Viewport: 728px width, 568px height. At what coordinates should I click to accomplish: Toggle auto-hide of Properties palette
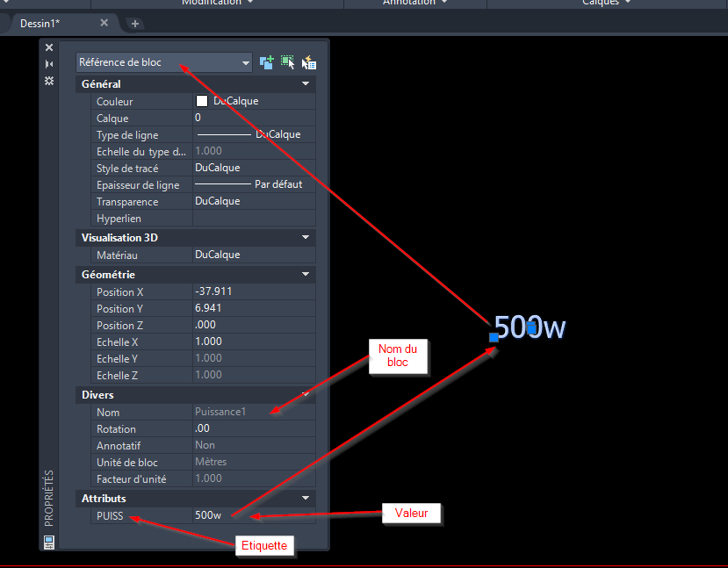point(49,64)
